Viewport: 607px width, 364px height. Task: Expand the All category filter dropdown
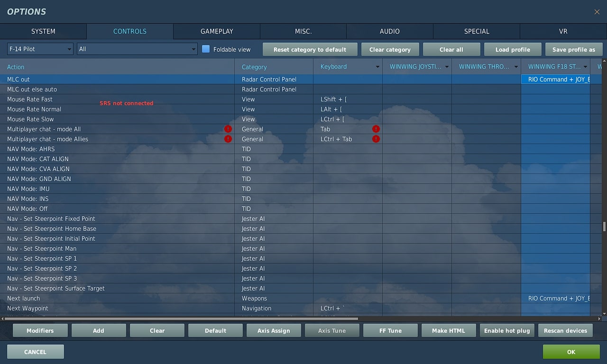(137, 49)
